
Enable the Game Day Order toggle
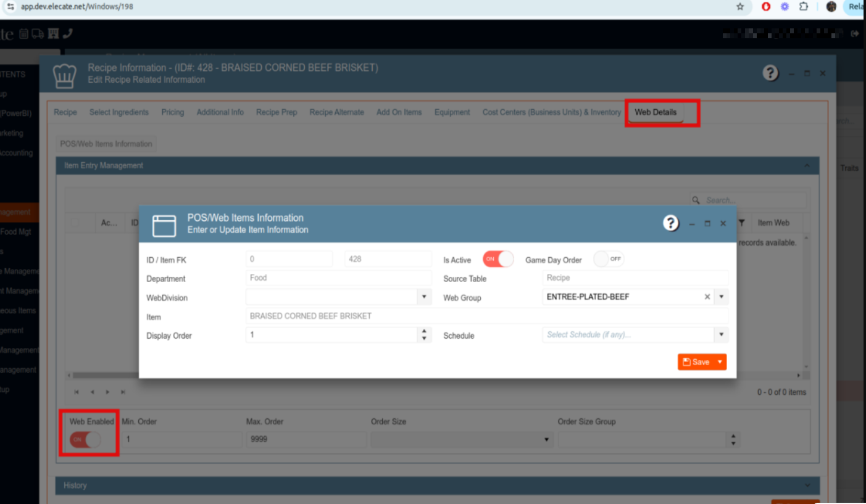coord(609,259)
